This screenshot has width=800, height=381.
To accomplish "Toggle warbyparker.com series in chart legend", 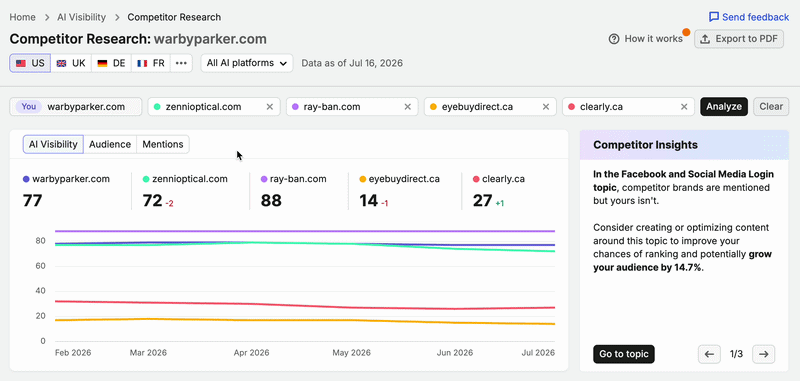I will 66,179.
